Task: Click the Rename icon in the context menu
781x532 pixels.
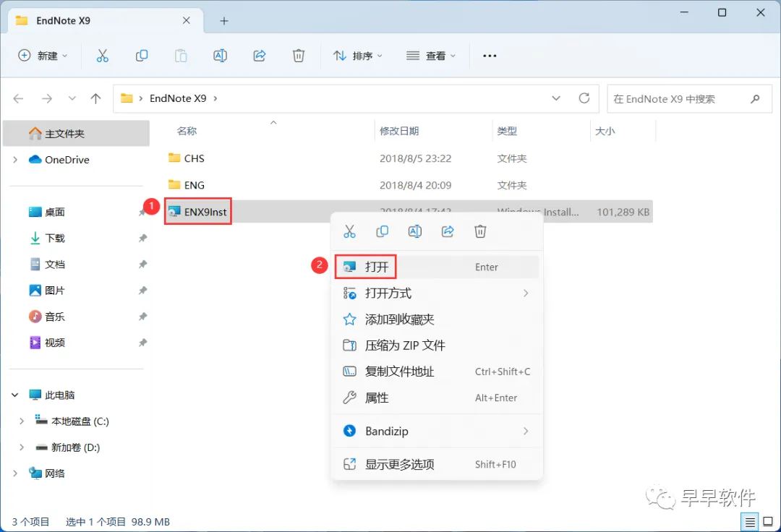Action: (x=415, y=231)
